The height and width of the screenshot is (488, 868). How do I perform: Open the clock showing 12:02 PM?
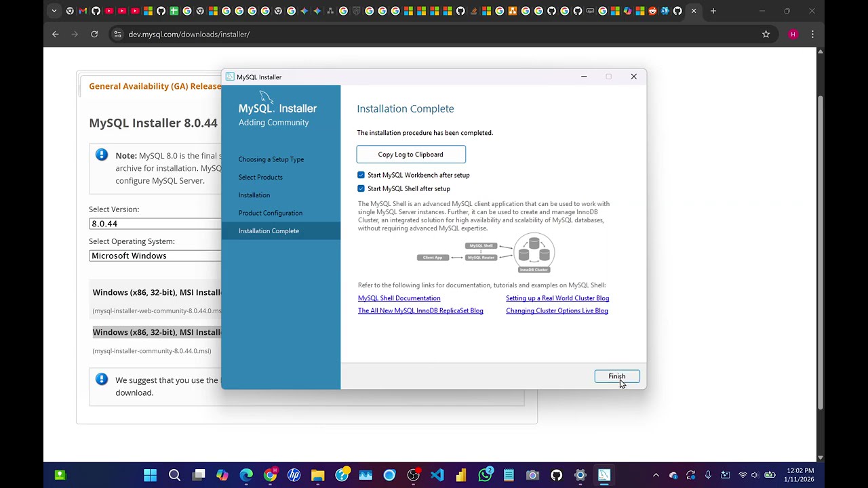pos(801,475)
